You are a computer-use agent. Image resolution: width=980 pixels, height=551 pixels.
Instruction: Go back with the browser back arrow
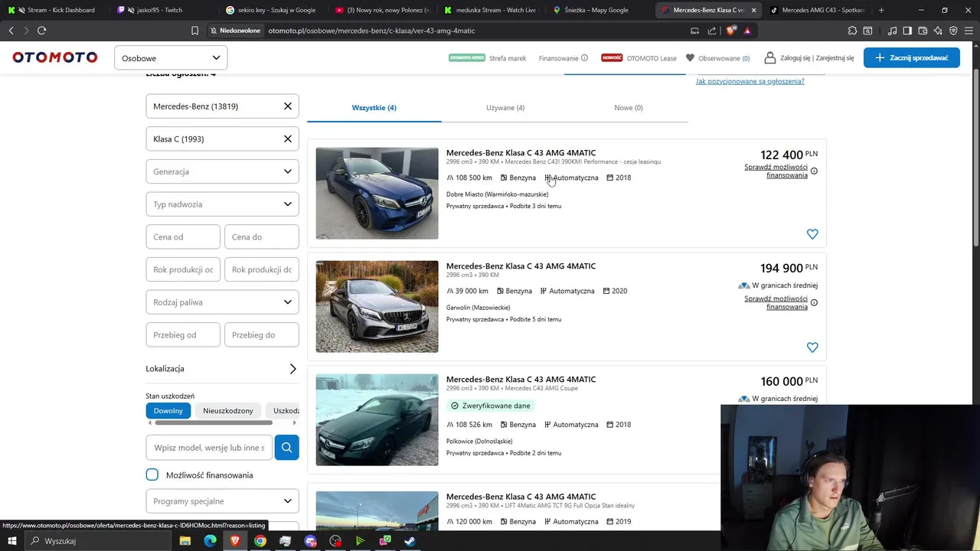[x=11, y=31]
